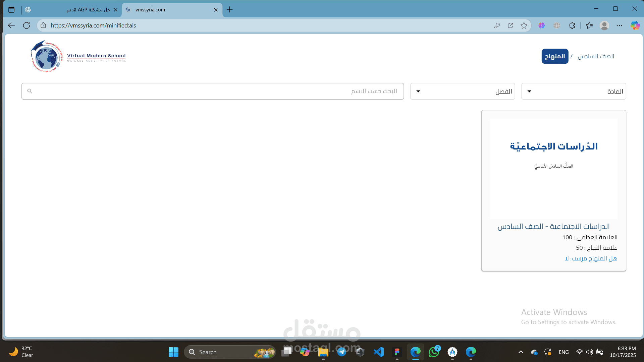Expand the الفصل semester dropdown
644x362 pixels.
point(463,91)
